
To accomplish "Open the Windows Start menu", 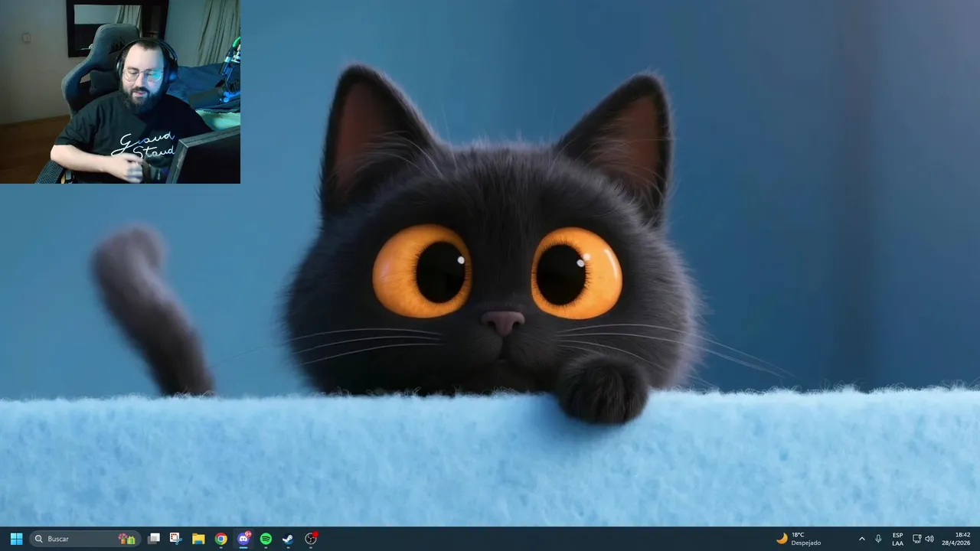I will [x=16, y=539].
